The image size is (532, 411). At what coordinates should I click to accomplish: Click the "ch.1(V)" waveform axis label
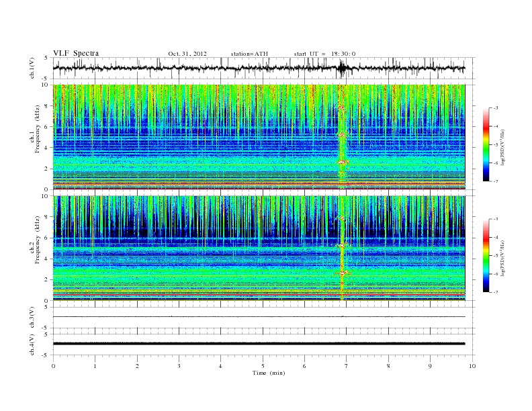tap(32, 68)
